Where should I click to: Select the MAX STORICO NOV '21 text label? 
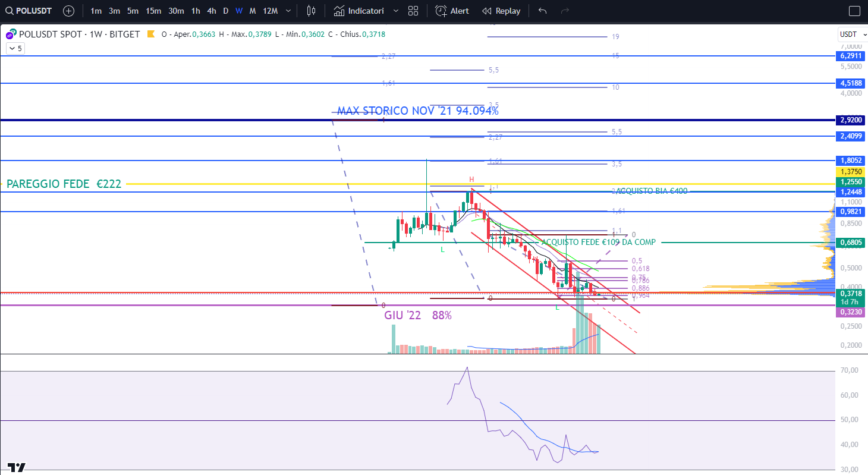tap(417, 111)
